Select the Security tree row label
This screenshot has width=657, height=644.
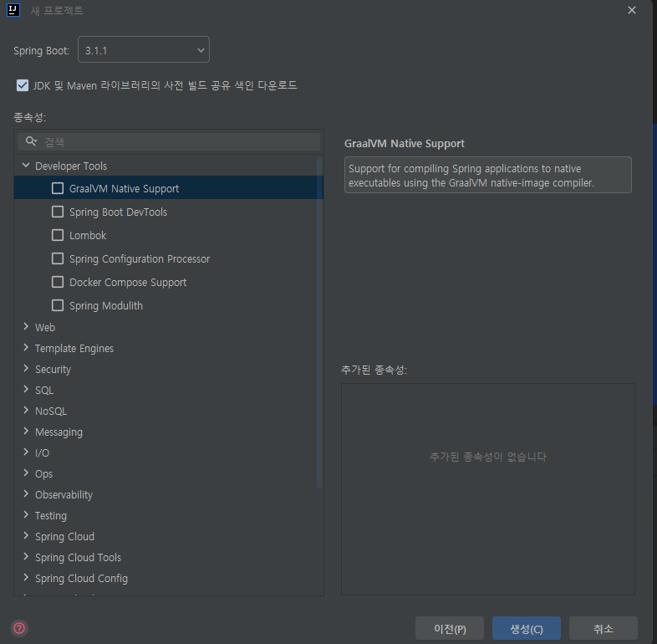click(53, 370)
